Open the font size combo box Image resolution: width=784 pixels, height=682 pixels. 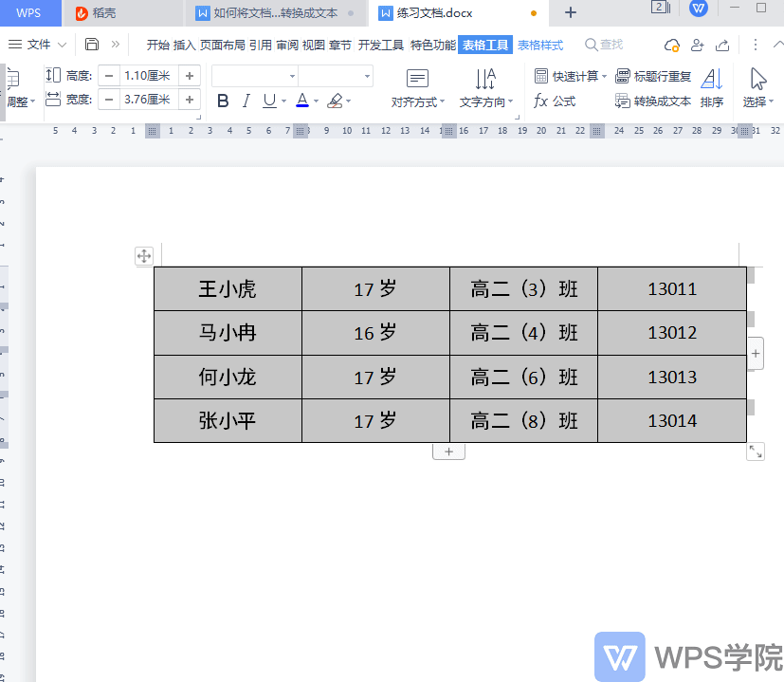point(336,76)
